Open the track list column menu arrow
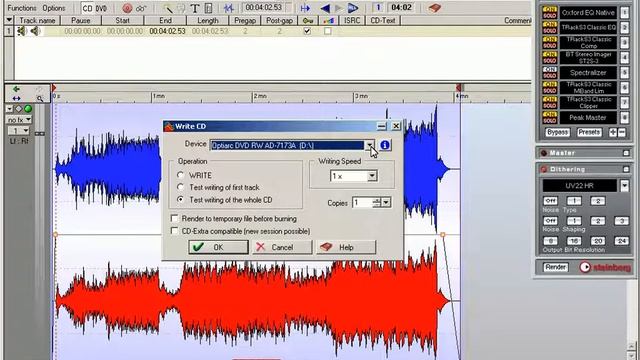The image size is (640, 360). [9, 20]
